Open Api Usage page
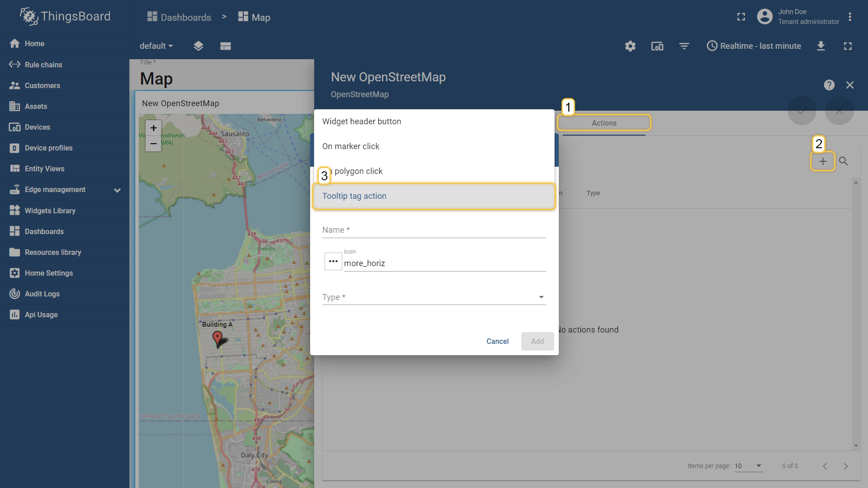Screen dimensions: 868x488 [64, 314]
